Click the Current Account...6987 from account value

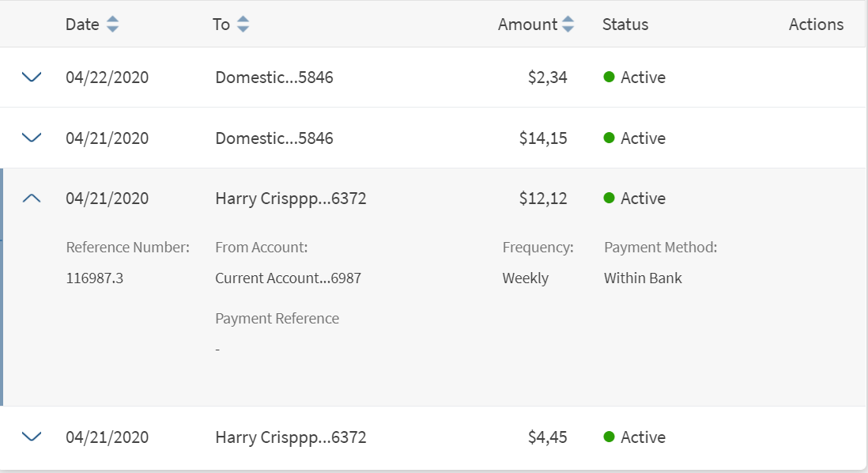(x=288, y=278)
